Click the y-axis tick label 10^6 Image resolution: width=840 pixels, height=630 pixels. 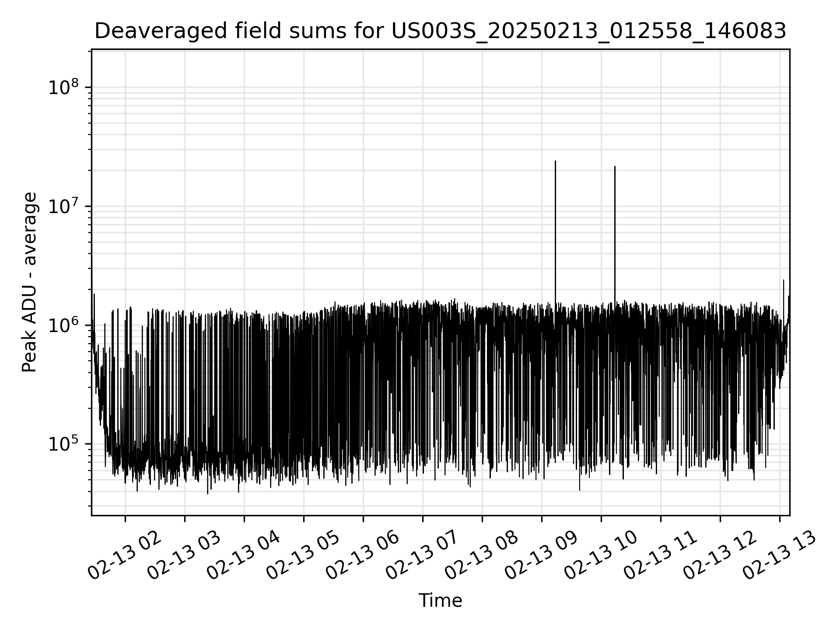64,325
